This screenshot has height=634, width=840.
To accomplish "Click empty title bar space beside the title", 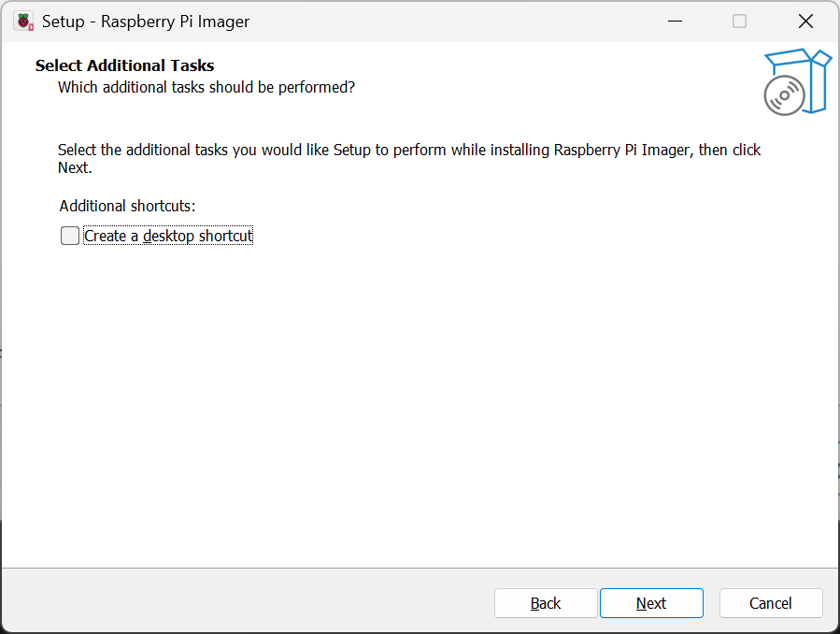I will click(x=448, y=21).
